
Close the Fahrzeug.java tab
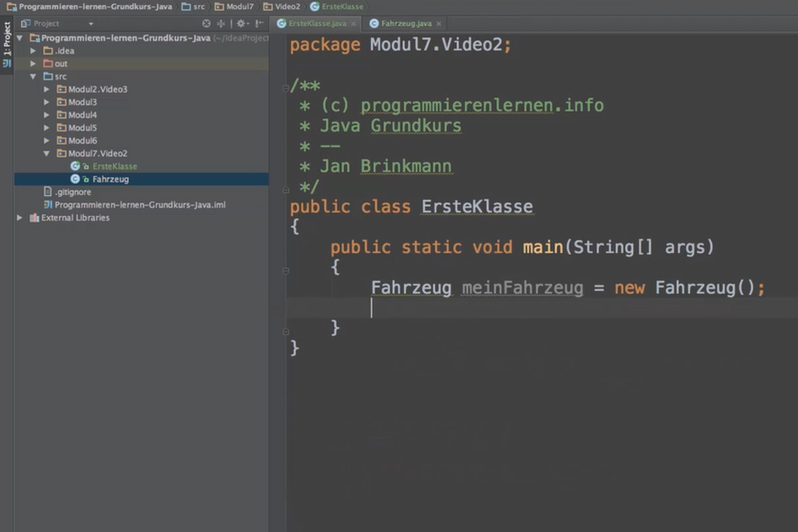point(438,23)
